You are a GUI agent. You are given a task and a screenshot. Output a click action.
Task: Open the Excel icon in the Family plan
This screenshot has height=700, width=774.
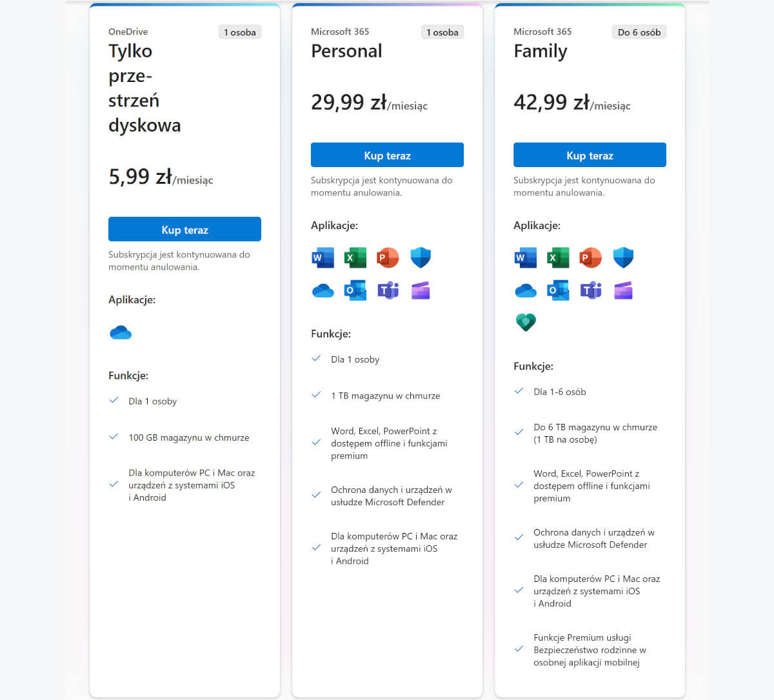(558, 257)
